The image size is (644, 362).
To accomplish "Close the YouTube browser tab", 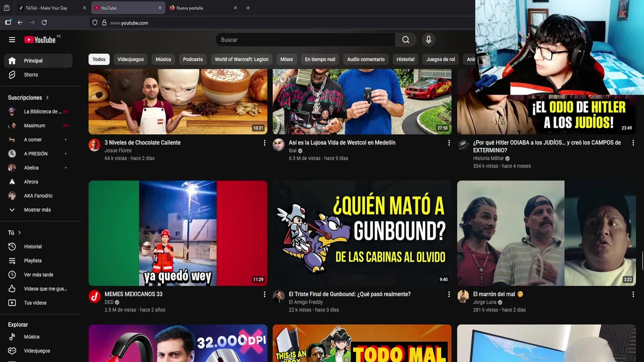I will coord(160,8).
